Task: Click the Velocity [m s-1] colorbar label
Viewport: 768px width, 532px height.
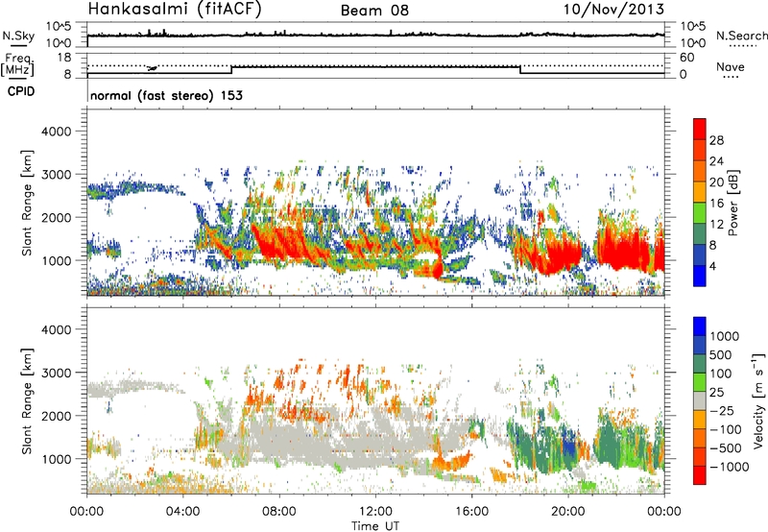Action: [758, 400]
